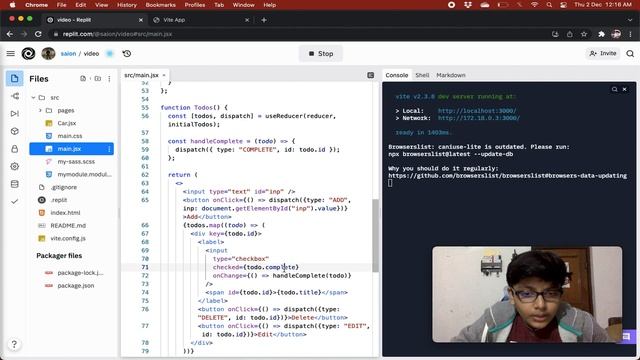Open Chrome tab search dropdown arrow
Viewport: 640px width, 360px height.
630,20
